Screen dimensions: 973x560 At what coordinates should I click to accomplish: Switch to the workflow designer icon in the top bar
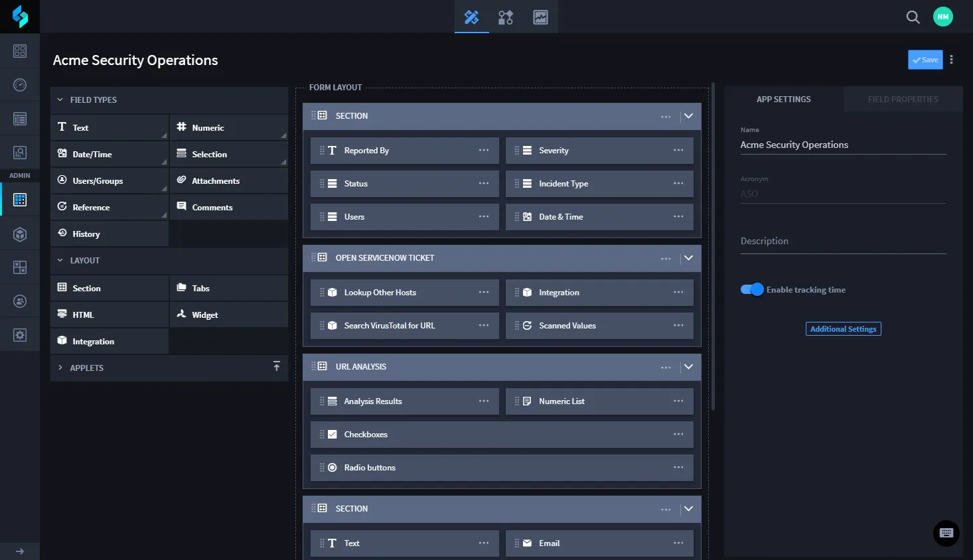coord(506,17)
